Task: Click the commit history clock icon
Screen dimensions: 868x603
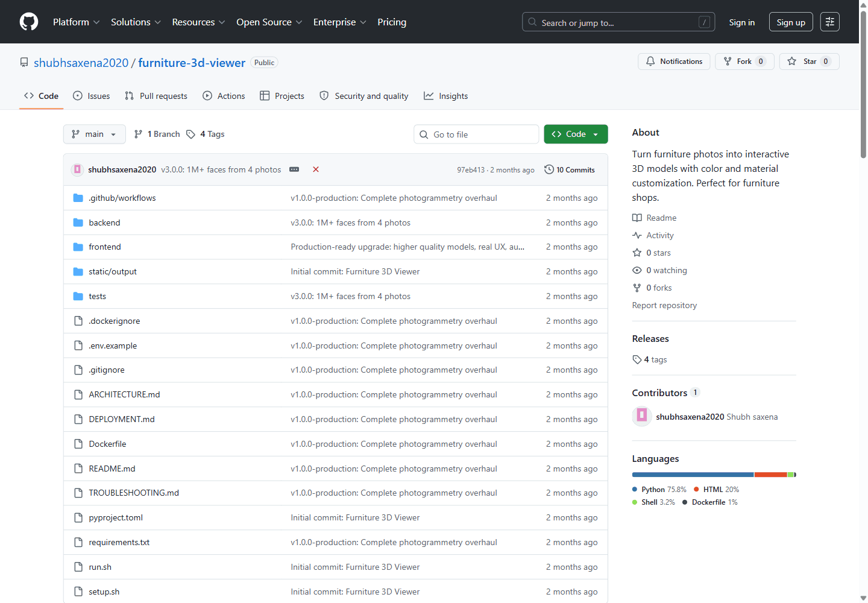Action: point(549,169)
